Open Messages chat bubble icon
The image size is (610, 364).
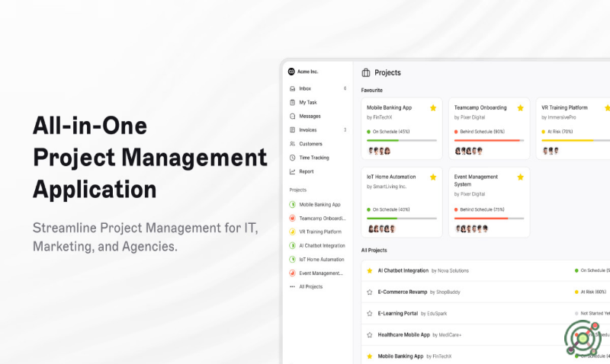tap(292, 117)
